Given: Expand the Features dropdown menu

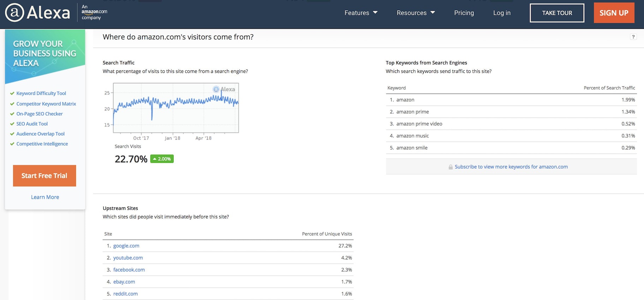Looking at the screenshot, I should pos(360,13).
